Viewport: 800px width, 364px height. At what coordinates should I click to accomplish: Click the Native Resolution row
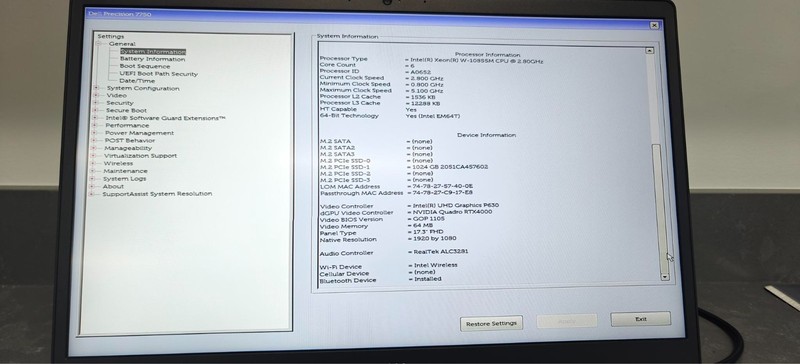tap(388, 239)
